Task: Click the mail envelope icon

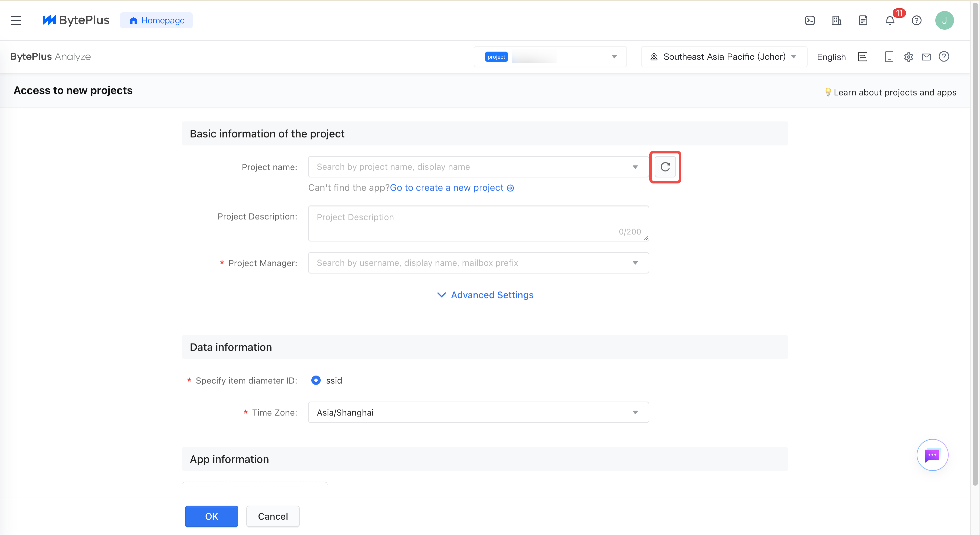Action: point(926,57)
